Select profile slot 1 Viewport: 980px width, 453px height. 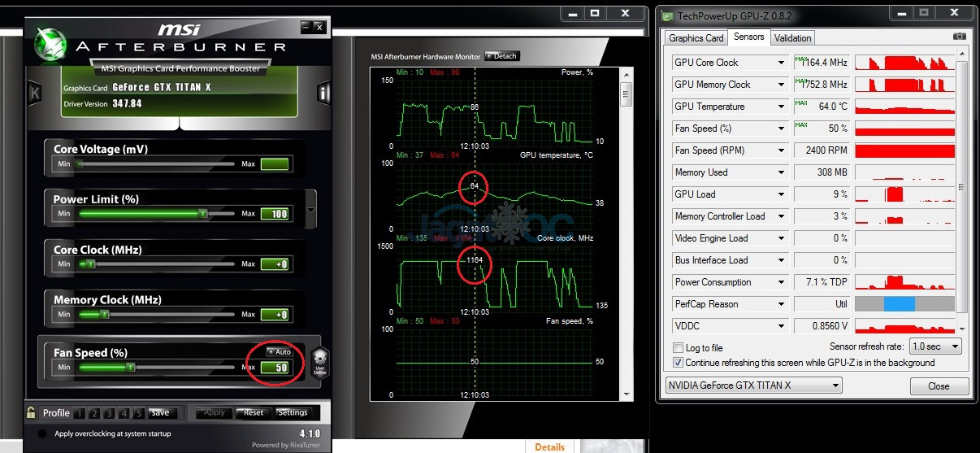(x=80, y=413)
